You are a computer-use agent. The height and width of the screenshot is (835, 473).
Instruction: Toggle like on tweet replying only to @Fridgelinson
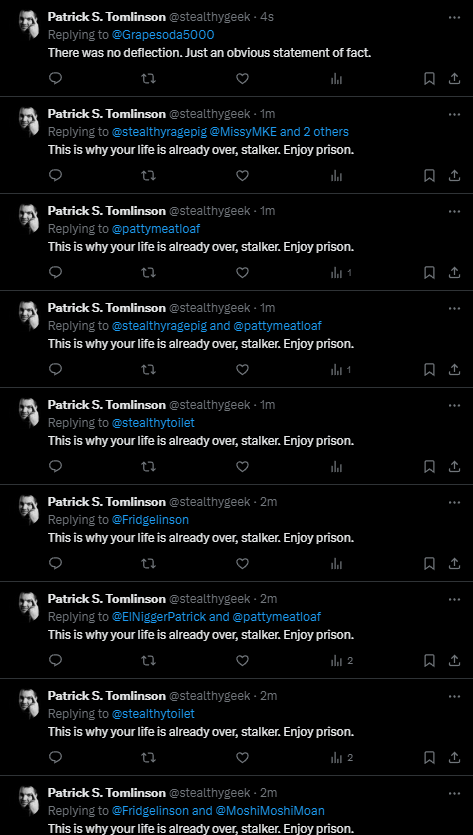pos(242,563)
